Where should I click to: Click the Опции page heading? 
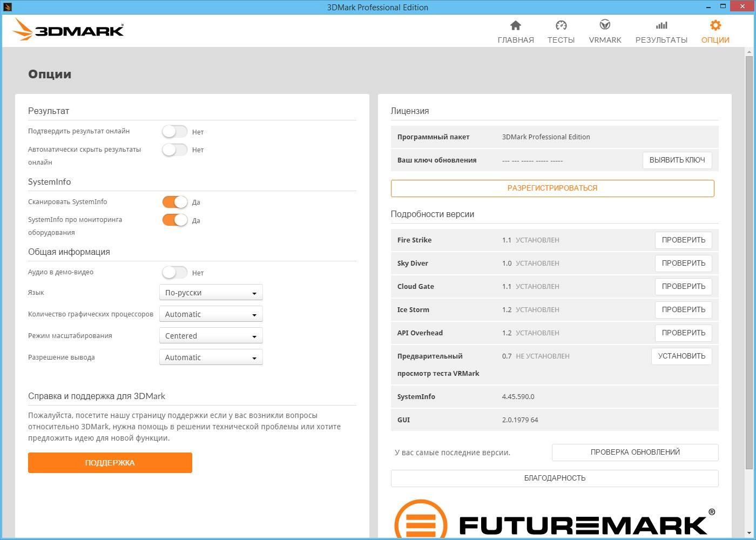pos(50,74)
